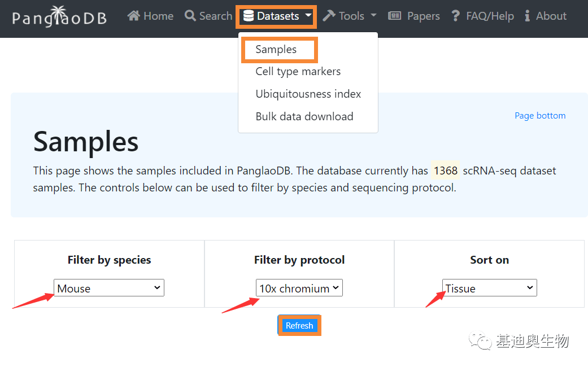Open the Filter by protocol dropdown
588x367 pixels.
pos(299,287)
